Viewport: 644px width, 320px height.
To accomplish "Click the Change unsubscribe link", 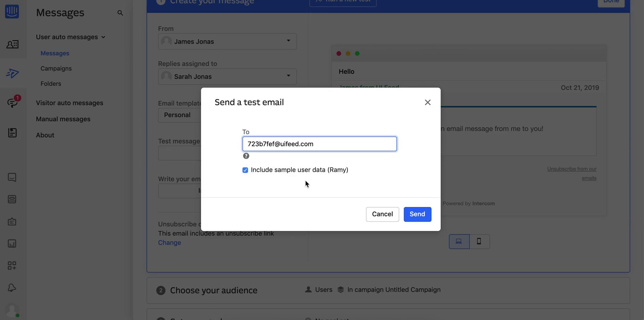I will click(x=169, y=243).
